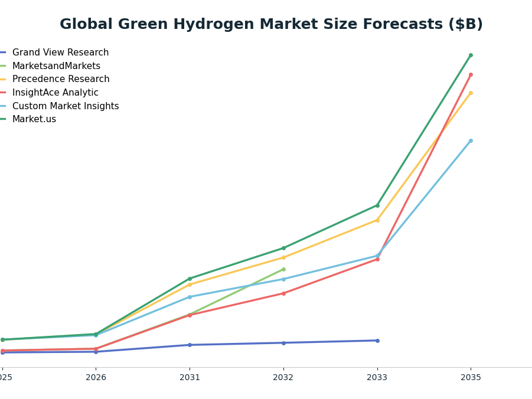Click Custom Market Insights light blue point at 2035
The height and width of the screenshot is (399, 532).
[471, 141]
